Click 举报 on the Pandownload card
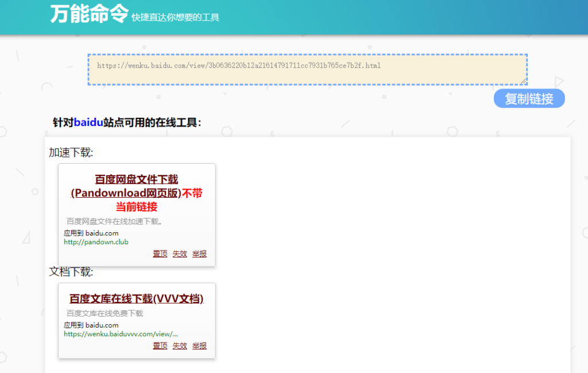The width and height of the screenshot is (588, 373). pos(199,253)
